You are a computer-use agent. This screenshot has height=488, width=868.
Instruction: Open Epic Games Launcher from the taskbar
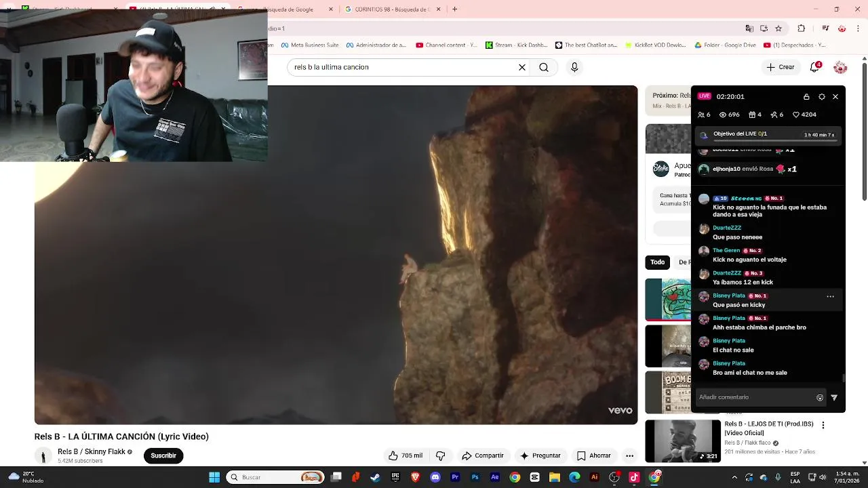coord(395,477)
